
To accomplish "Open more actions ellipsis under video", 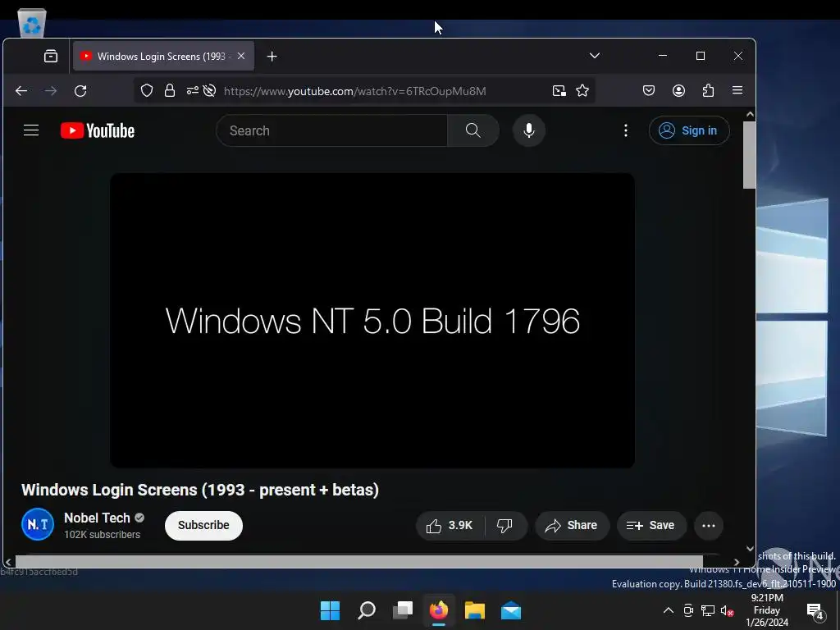I will [708, 526].
